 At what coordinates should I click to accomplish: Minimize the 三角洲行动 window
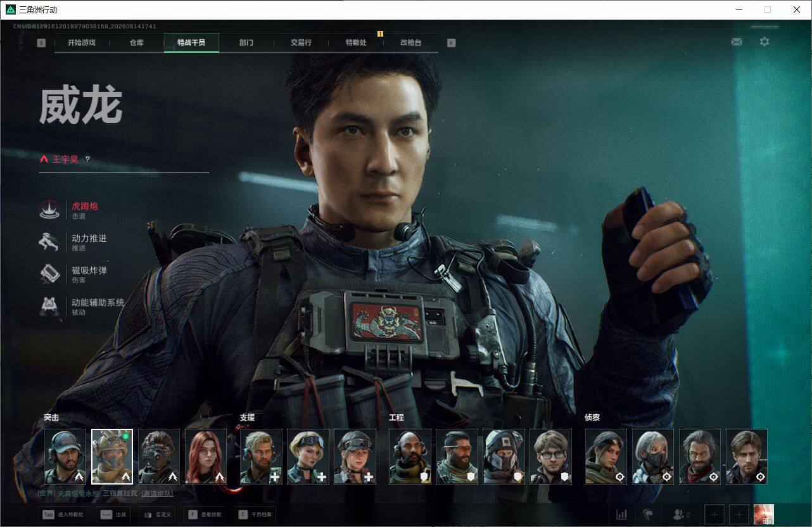point(740,10)
